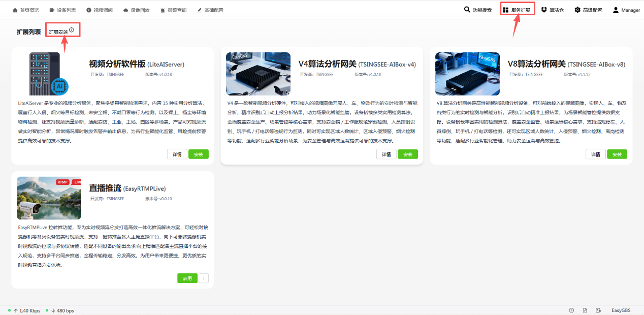Viewport: 644px width, 315px height.
Task: Click the image export icon in status bar
Action: pyautogui.click(x=598, y=310)
